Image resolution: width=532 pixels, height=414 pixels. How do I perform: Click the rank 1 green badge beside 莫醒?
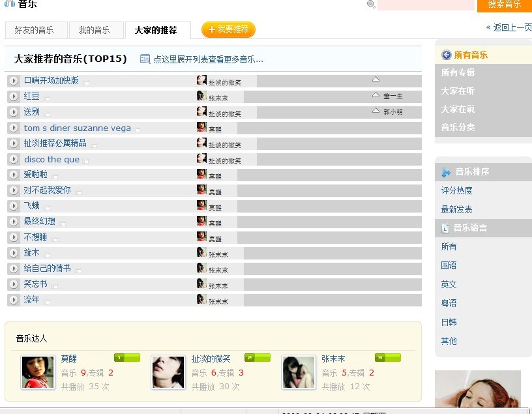tap(127, 358)
